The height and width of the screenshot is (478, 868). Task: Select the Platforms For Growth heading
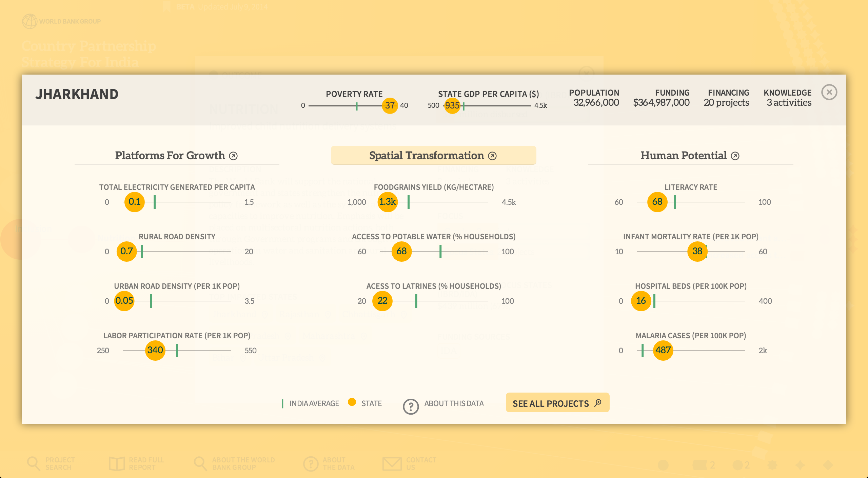pos(170,156)
